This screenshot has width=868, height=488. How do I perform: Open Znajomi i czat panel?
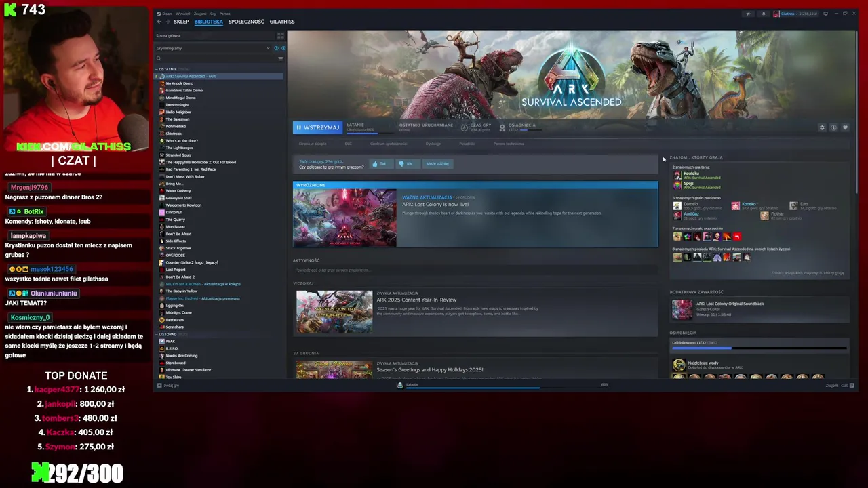click(x=840, y=385)
